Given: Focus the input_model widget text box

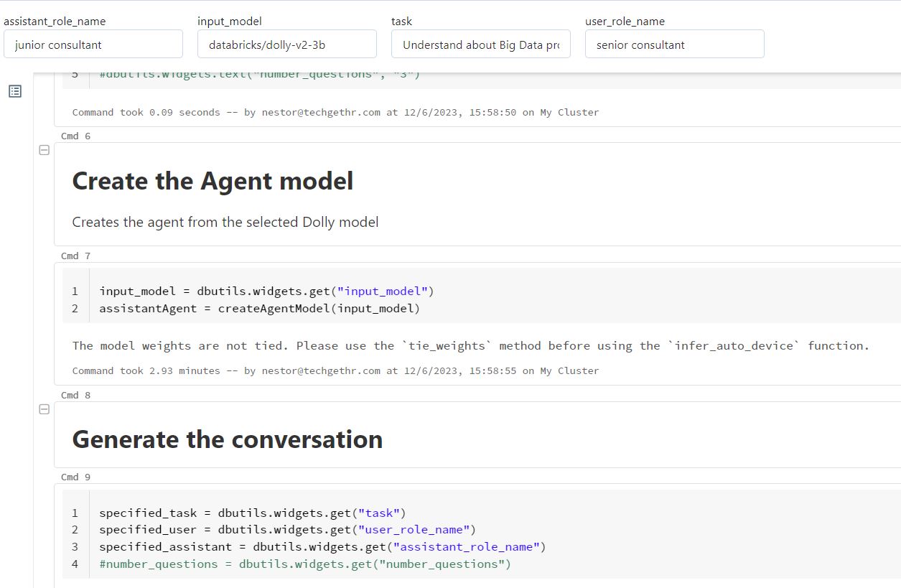Looking at the screenshot, I should [x=287, y=45].
